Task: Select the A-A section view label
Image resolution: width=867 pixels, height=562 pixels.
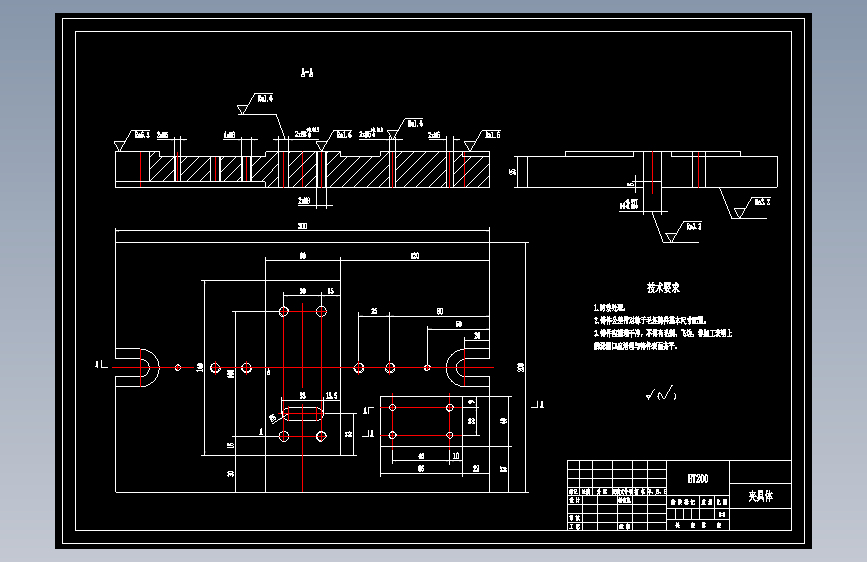Action: (307, 72)
